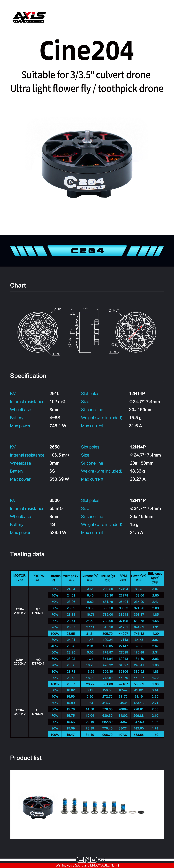Select the highlighted 100% row for C204 2910KV
174x868 pixels.
point(106,633)
